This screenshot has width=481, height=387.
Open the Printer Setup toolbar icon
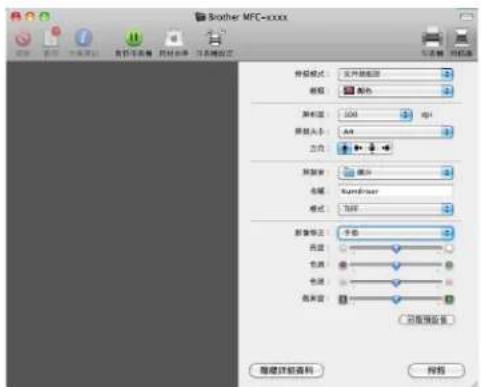point(215,38)
